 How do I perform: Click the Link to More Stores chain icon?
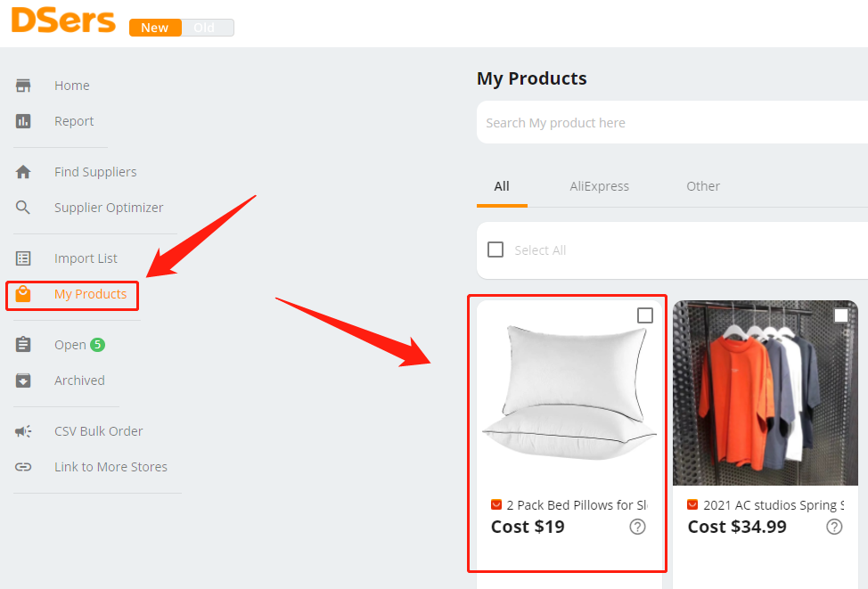point(23,467)
